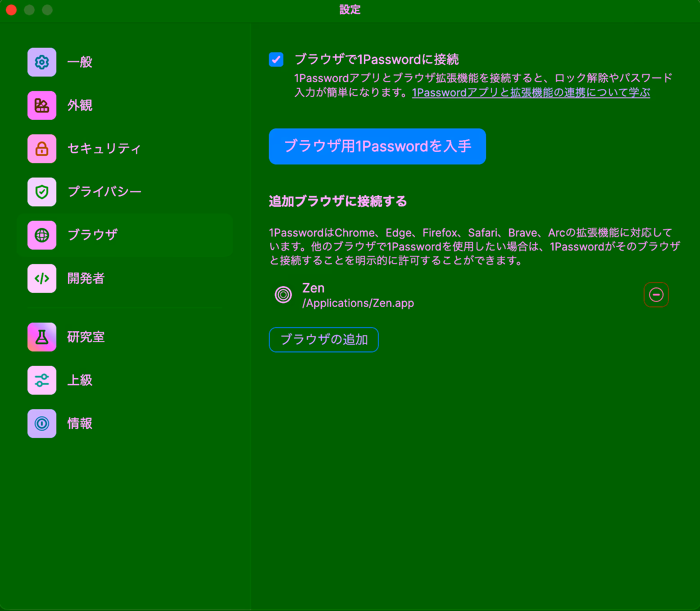Open 1Passwordアプリと拡張機能の連携について学ぶ link
Image resolution: width=700 pixels, height=611 pixels.
tap(531, 93)
